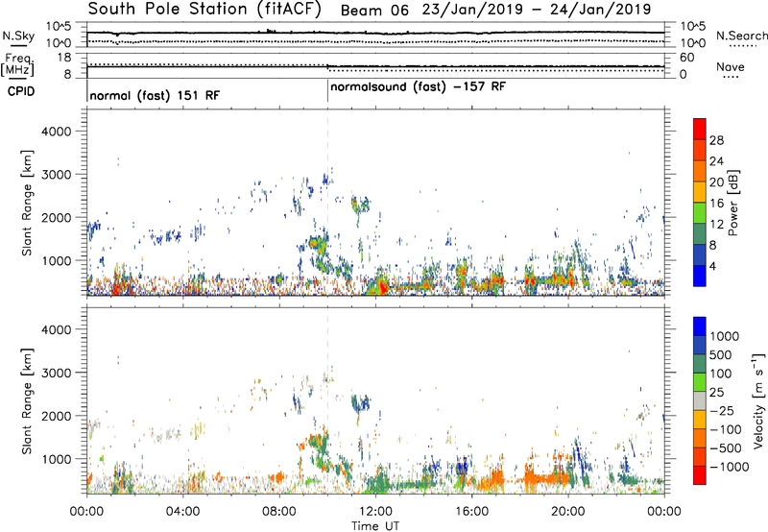The height and width of the screenshot is (532, 768).
Task: Click the '-1000' velocity scale value
Action: point(729,467)
